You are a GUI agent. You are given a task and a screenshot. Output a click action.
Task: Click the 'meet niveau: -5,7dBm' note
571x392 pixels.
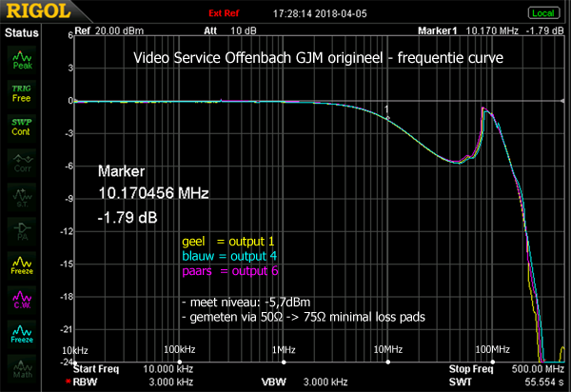pyautogui.click(x=246, y=303)
